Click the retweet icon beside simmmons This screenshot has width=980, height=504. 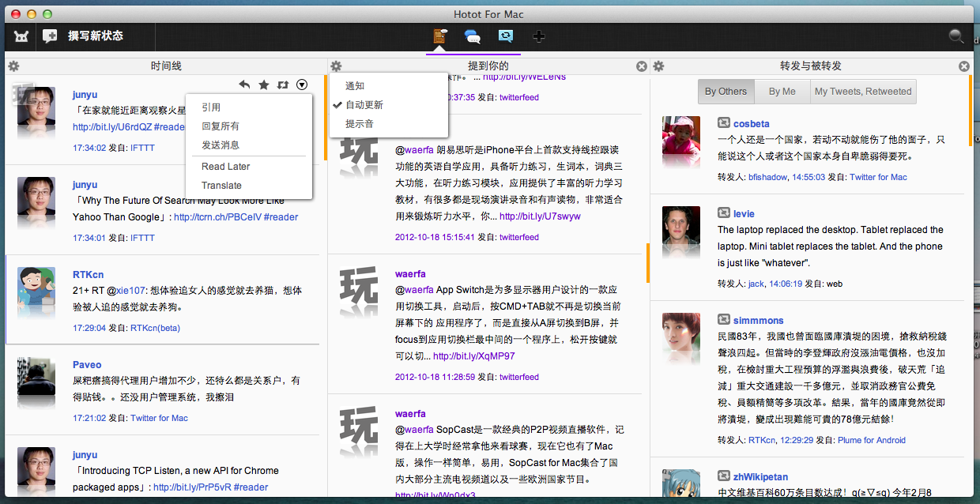click(723, 320)
